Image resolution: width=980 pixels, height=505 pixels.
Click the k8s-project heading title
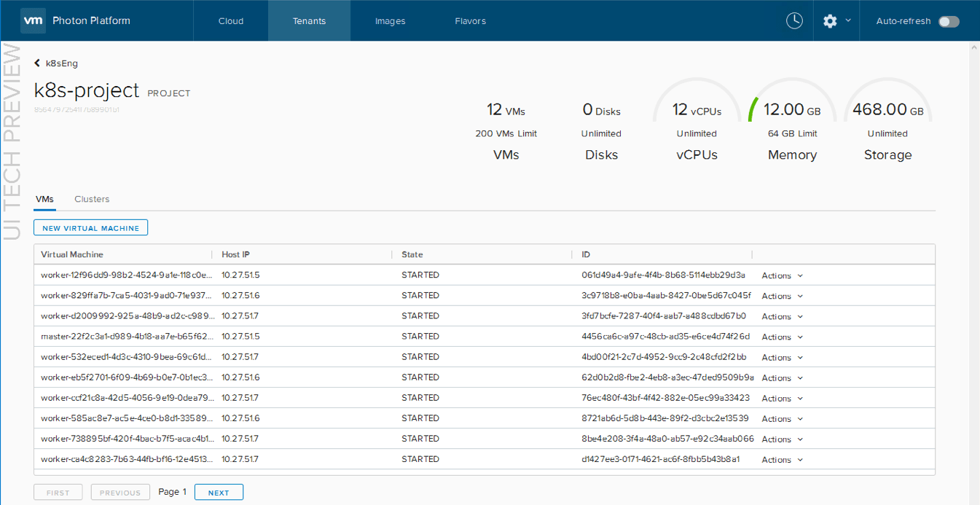tap(87, 90)
